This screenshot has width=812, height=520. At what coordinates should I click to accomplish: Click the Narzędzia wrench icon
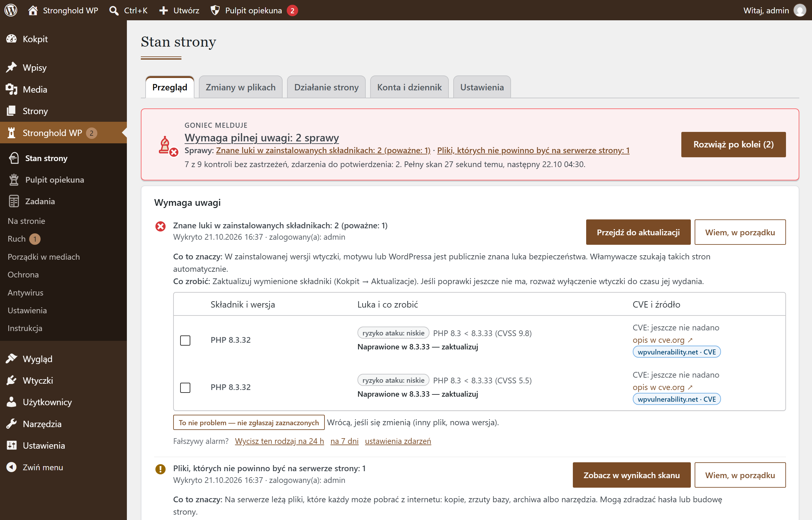11,423
